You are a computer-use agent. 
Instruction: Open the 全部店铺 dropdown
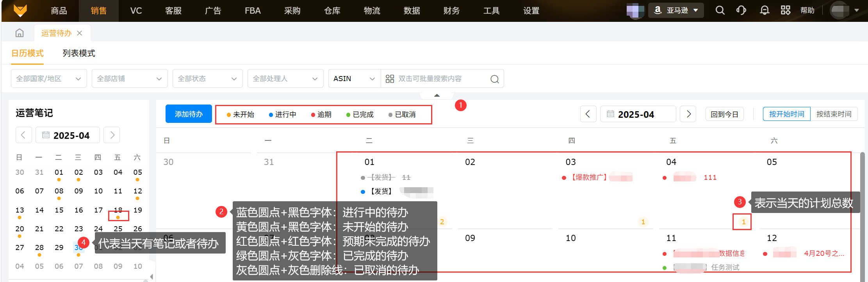tap(130, 78)
